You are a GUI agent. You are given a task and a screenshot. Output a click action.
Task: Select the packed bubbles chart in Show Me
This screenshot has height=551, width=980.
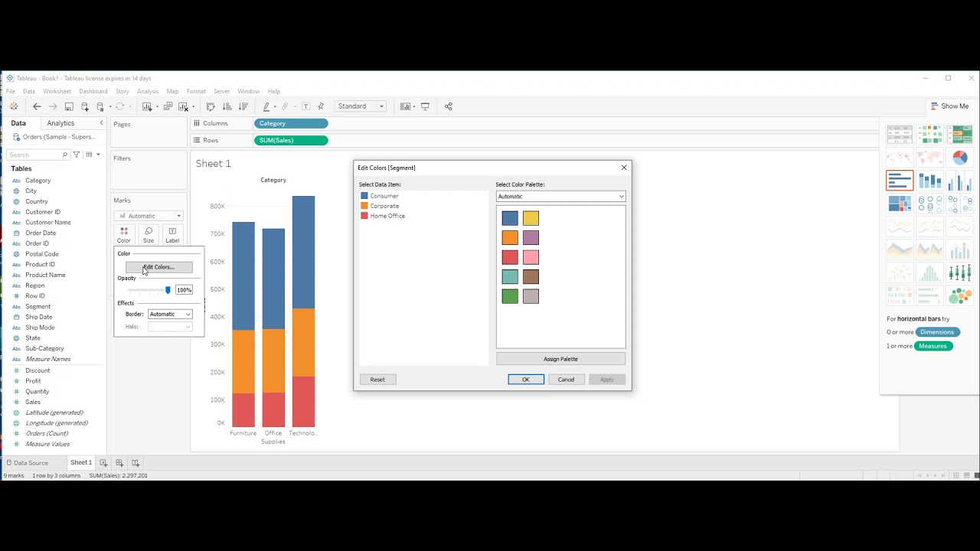pyautogui.click(x=960, y=295)
